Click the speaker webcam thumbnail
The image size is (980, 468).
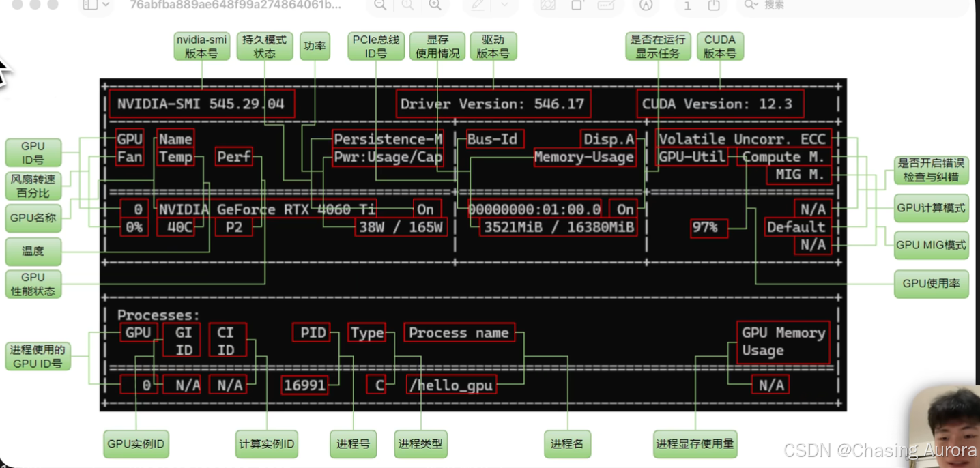point(946,426)
